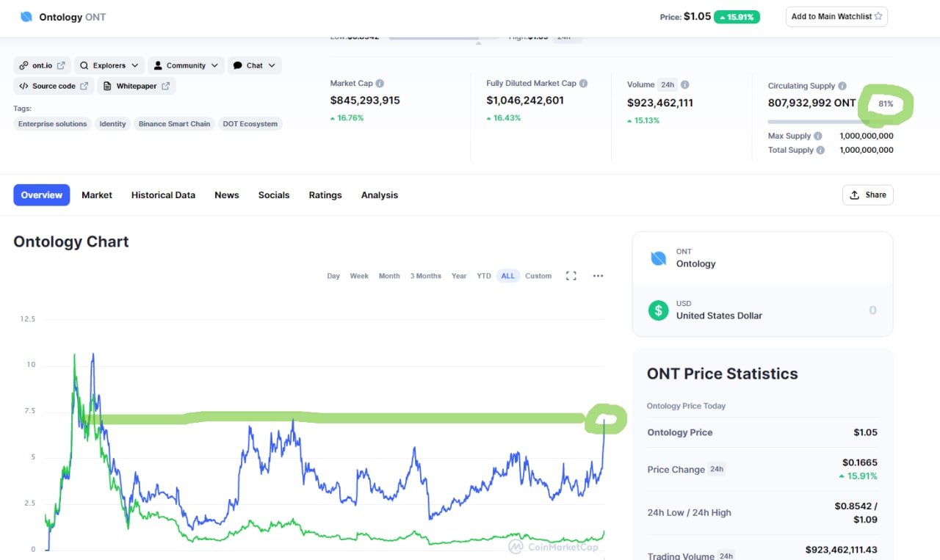
Task: Select the DOT Ecosystem tag
Action: tap(250, 124)
